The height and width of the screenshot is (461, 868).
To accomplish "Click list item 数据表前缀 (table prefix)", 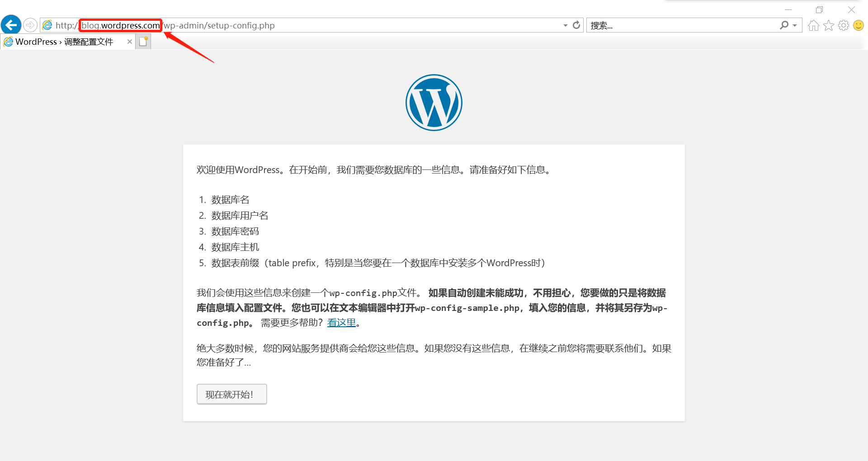I will (378, 263).
